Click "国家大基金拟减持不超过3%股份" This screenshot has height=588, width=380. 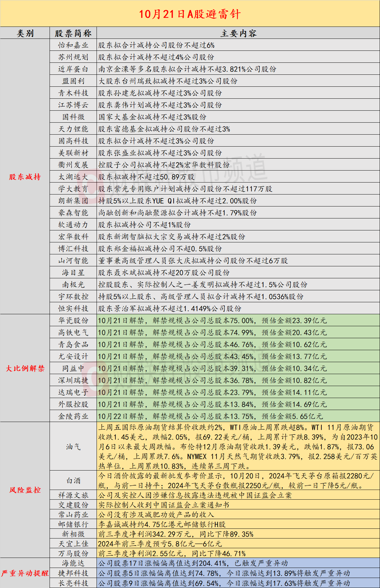tap(152, 117)
